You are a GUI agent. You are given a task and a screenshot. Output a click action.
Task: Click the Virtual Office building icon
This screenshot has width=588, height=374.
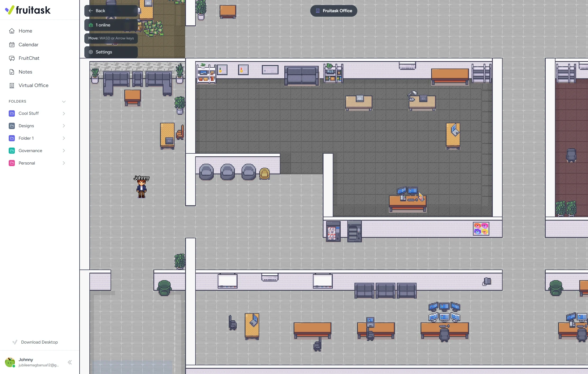[12, 85]
